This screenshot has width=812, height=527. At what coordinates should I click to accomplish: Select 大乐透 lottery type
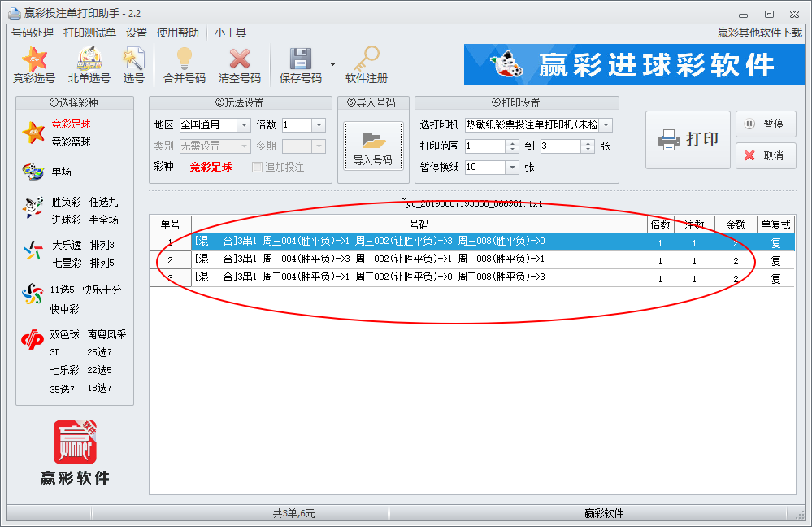(x=67, y=245)
